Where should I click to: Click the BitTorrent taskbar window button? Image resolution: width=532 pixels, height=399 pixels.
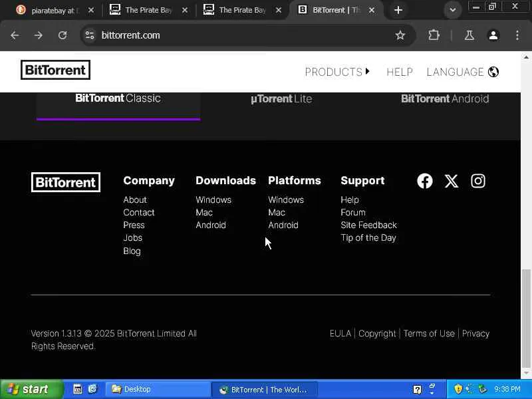[265, 389]
